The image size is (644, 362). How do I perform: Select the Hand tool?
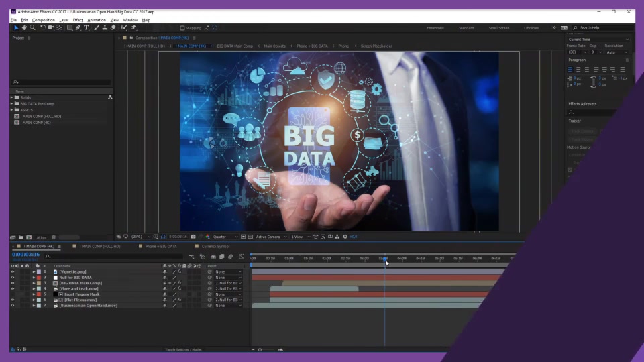(24, 28)
